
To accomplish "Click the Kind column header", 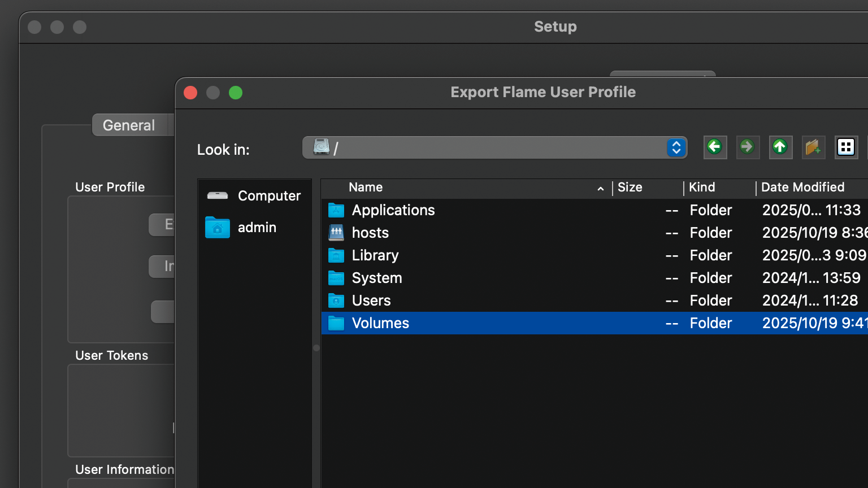I will point(702,188).
